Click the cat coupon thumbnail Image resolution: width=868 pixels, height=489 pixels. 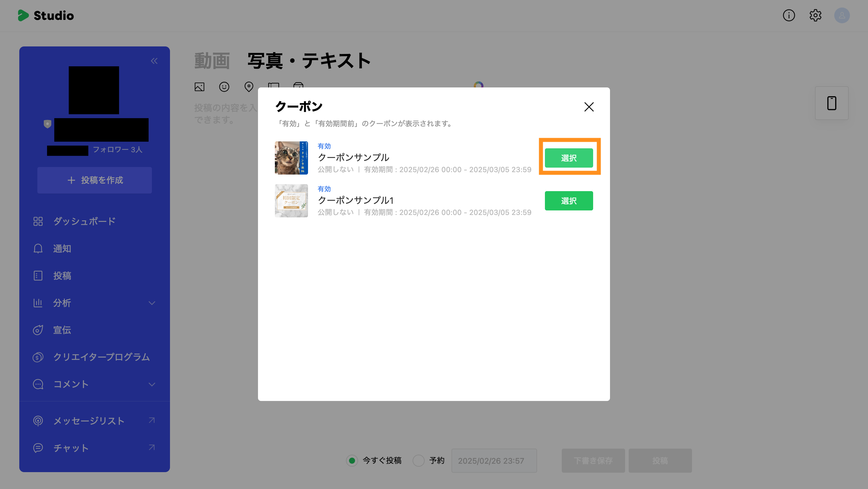coord(291,158)
